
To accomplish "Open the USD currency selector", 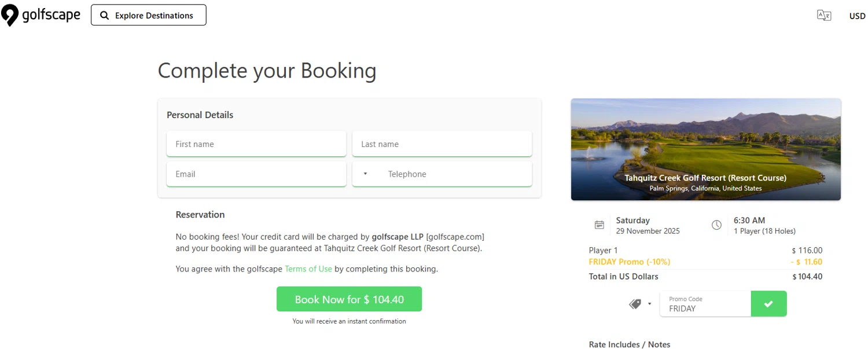I will 857,16.
